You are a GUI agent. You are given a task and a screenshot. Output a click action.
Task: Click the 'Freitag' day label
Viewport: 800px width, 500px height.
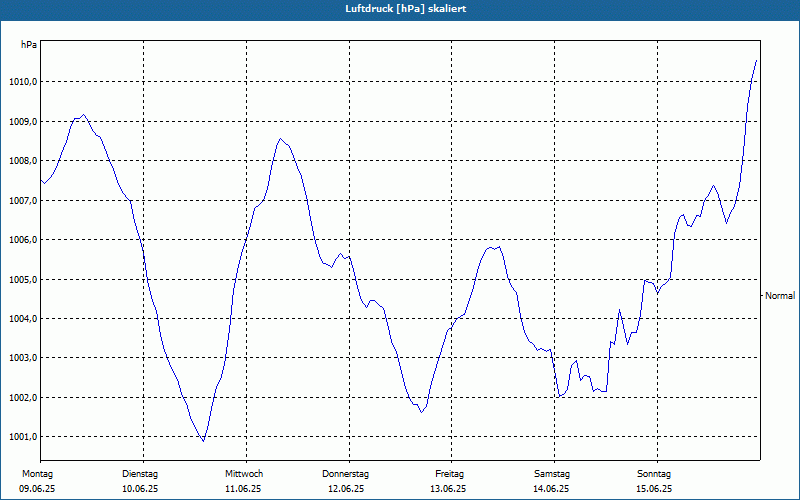click(x=449, y=474)
